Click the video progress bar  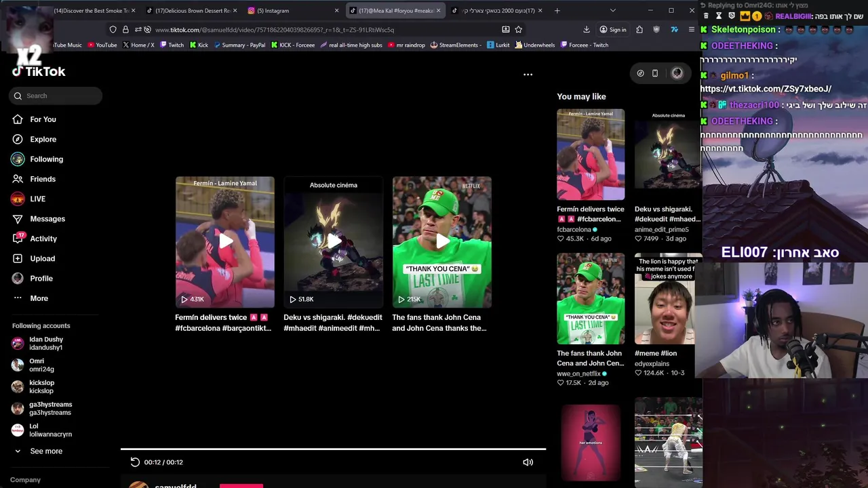coord(333,449)
